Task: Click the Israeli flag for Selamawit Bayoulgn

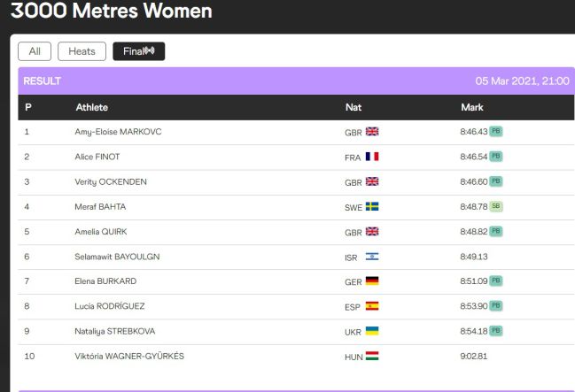Action: (x=372, y=257)
